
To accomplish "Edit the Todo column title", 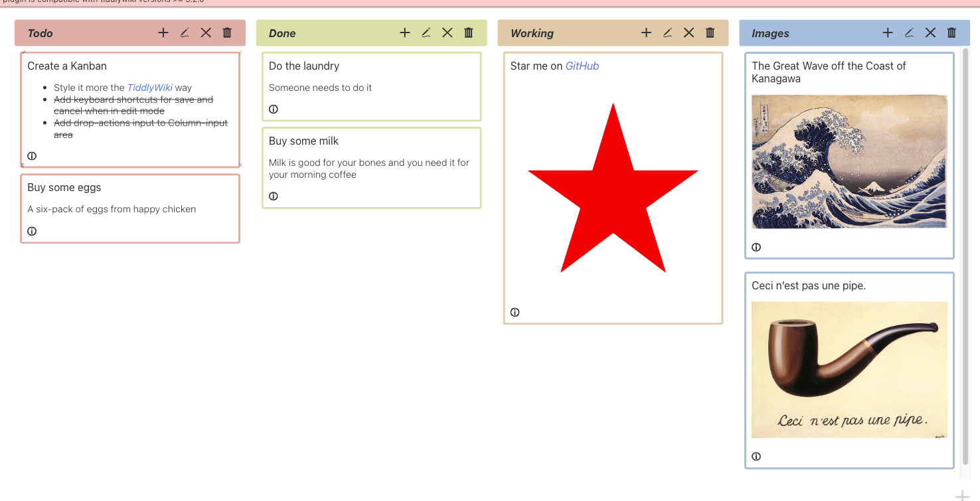I will tap(185, 33).
